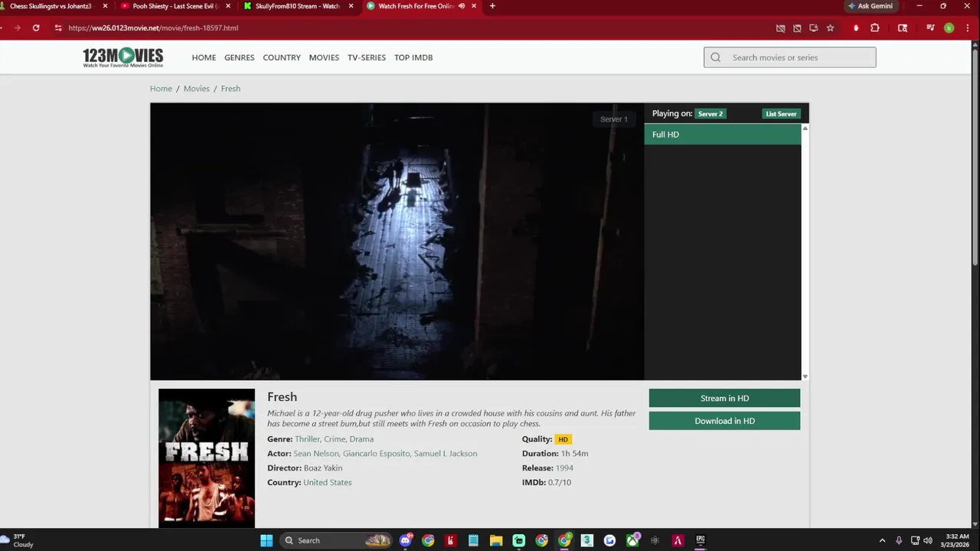Open Discord from the taskbar
The width and height of the screenshot is (980, 551).
406,540
